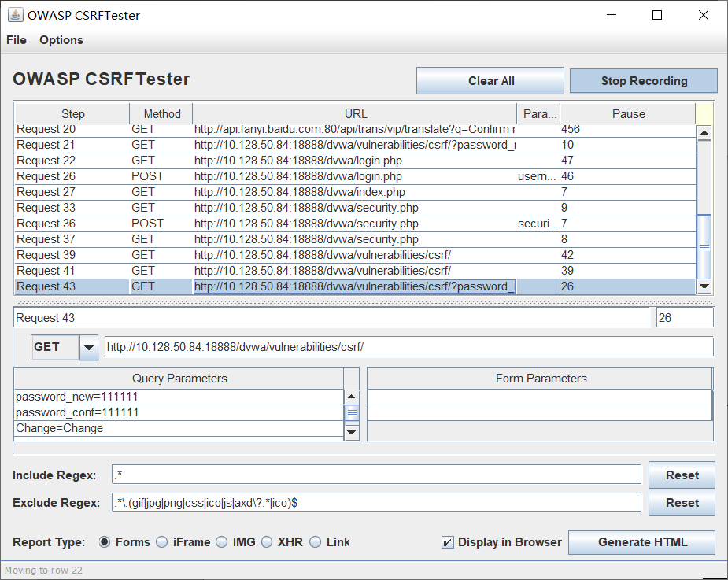The height and width of the screenshot is (580, 728).
Task: Choose the XHR report type
Action: click(267, 542)
